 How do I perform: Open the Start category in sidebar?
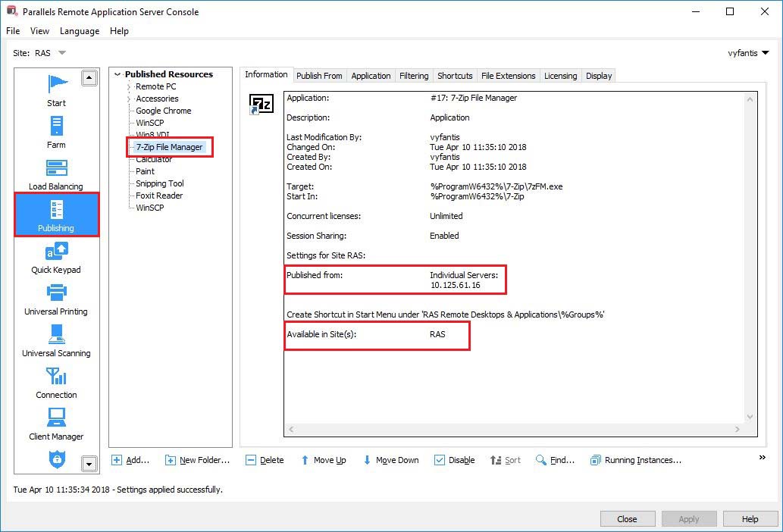tap(56, 90)
